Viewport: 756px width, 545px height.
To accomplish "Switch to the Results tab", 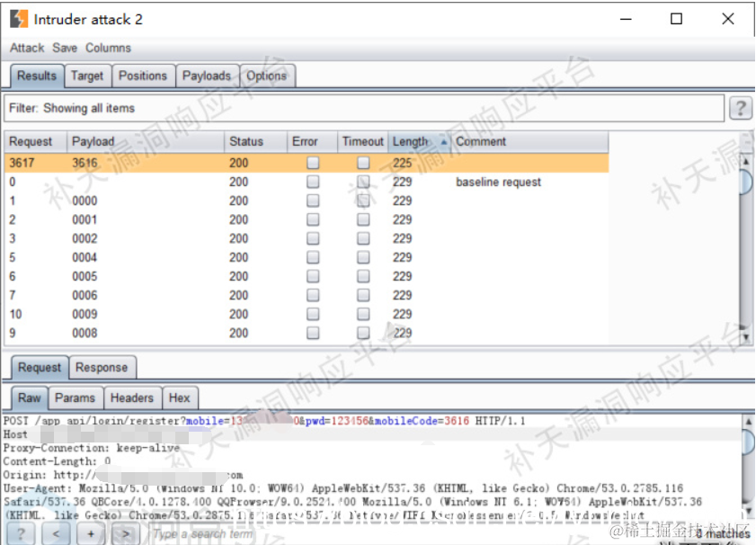I will 37,76.
